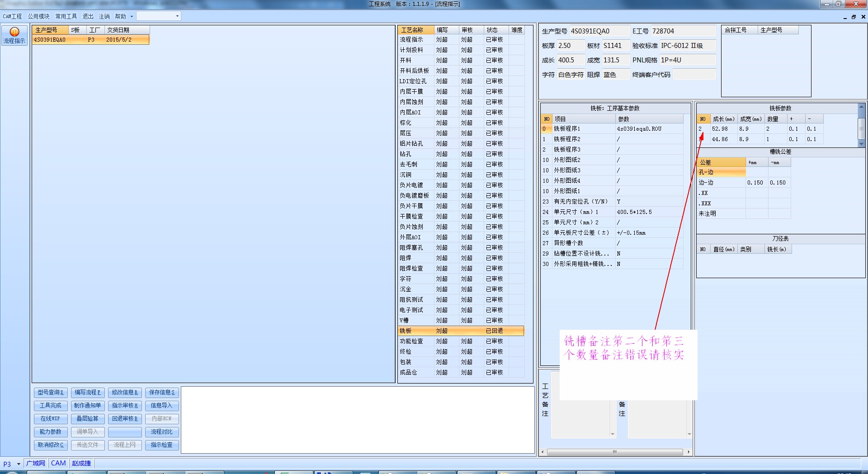Click the E工号 field showing 728704

pos(683,31)
